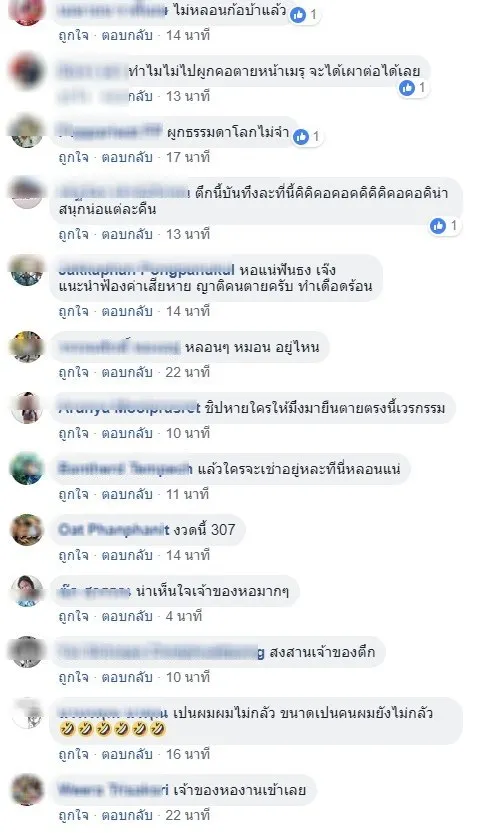This screenshot has width=495, height=833.
Task: Click like reaction icon on ไม่หลอนก้อบ้าแล้ว comment
Action: [x=298, y=15]
